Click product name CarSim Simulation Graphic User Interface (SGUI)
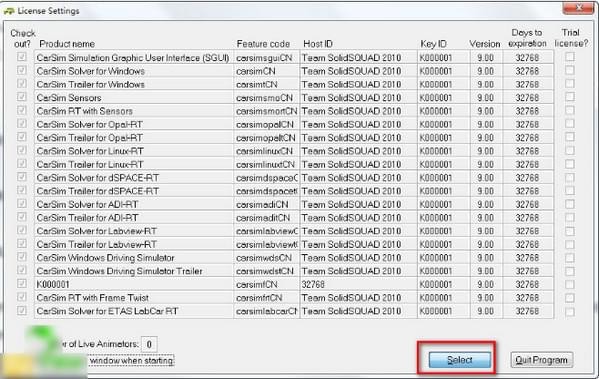Image resolution: width=599 pixels, height=379 pixels. 133,58
